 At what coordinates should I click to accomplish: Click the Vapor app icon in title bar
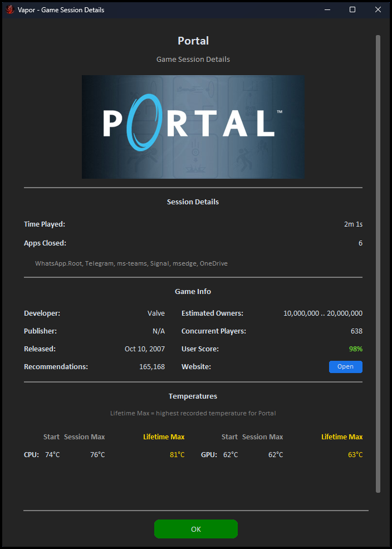[x=9, y=9]
